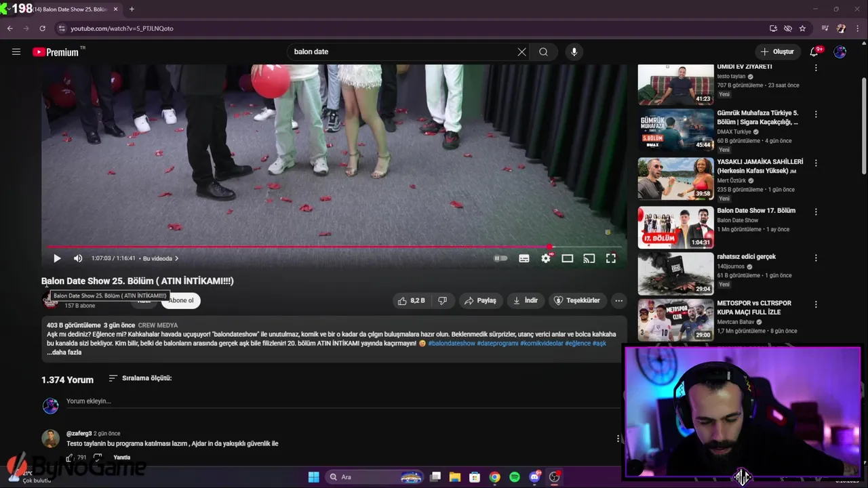Open a new browser tab
The width and height of the screenshot is (868, 488).
[x=132, y=9]
